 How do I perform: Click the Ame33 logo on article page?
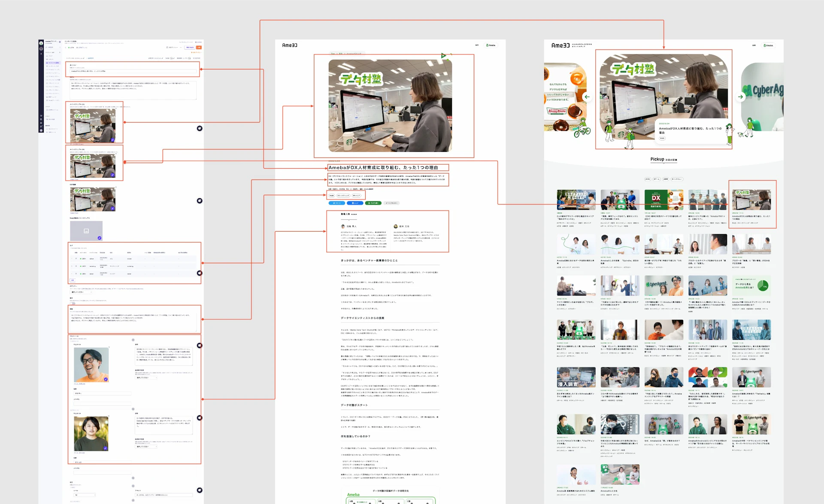click(x=290, y=45)
